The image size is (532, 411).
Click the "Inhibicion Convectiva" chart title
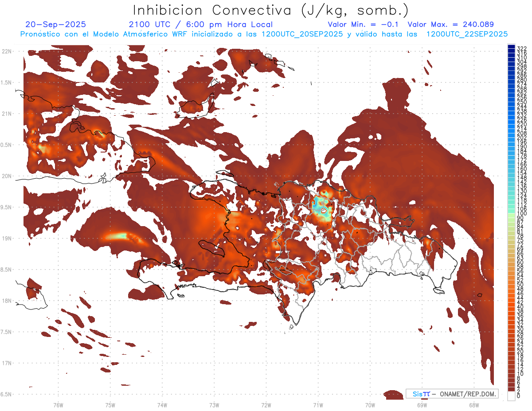[x=271, y=10]
